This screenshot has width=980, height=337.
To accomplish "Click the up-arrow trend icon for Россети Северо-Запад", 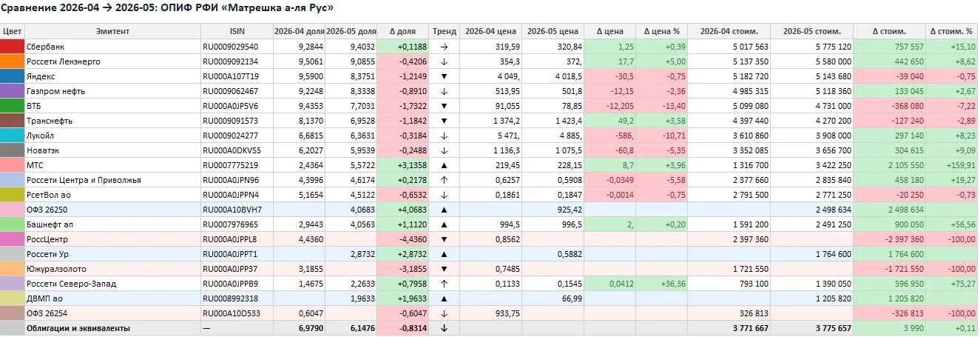I will [444, 283].
